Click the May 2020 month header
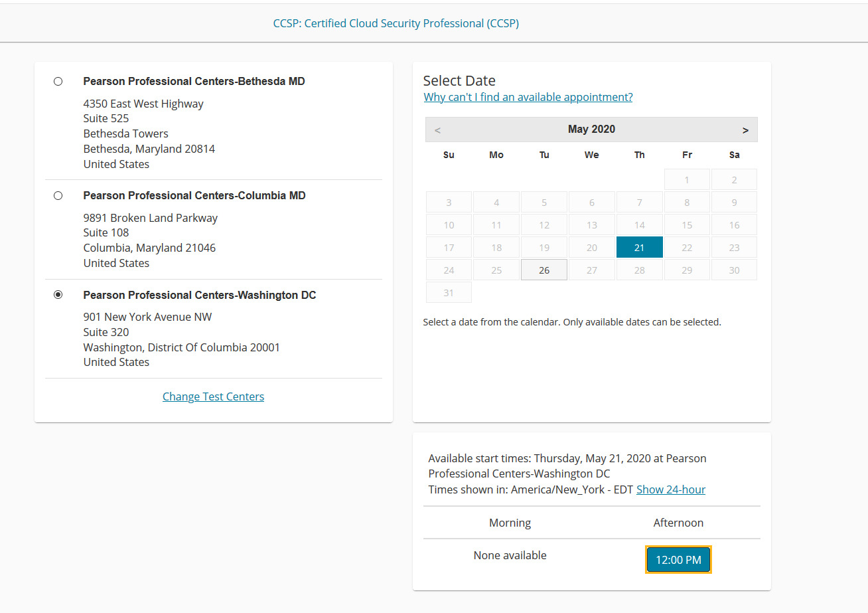This screenshot has width=868, height=613. click(x=591, y=130)
